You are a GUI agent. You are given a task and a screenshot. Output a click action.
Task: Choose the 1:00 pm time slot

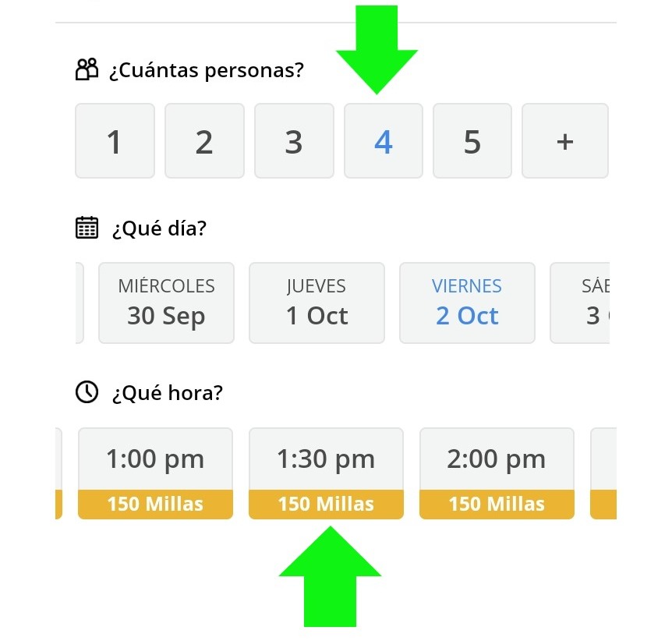(x=155, y=459)
